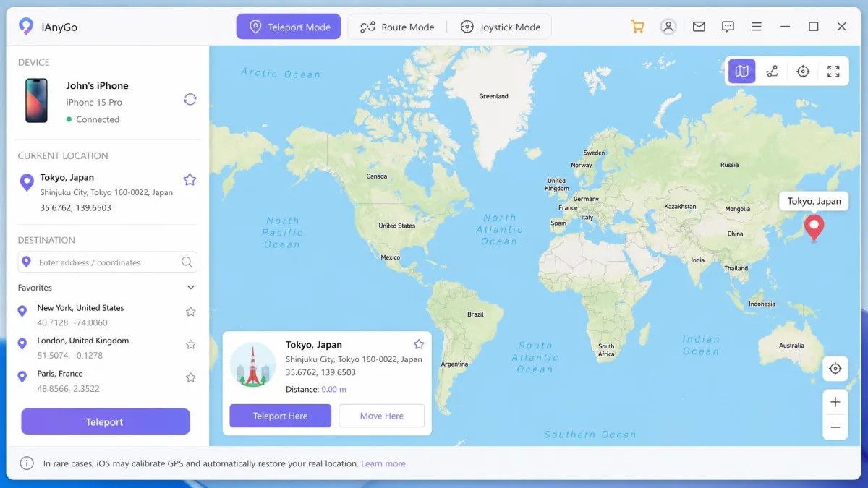The height and width of the screenshot is (488, 868).
Task: Click the iPhone 15 Pro thumbnail
Action: [36, 100]
